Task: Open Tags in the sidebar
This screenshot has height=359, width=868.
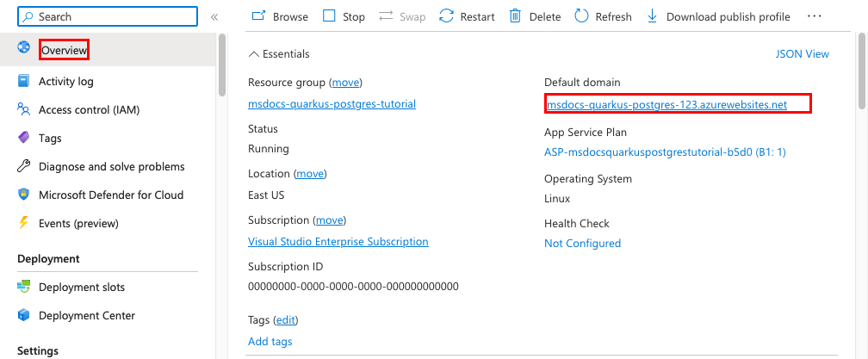Action: (50, 139)
